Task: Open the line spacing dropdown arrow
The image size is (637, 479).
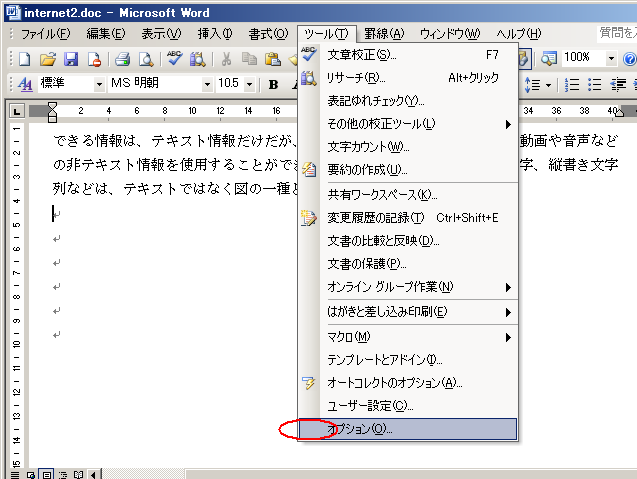Action: point(548,85)
